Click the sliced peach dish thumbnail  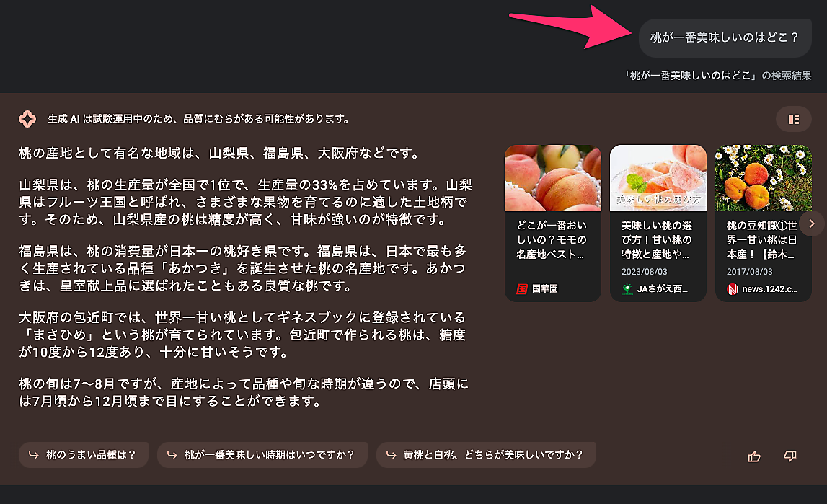tap(658, 178)
